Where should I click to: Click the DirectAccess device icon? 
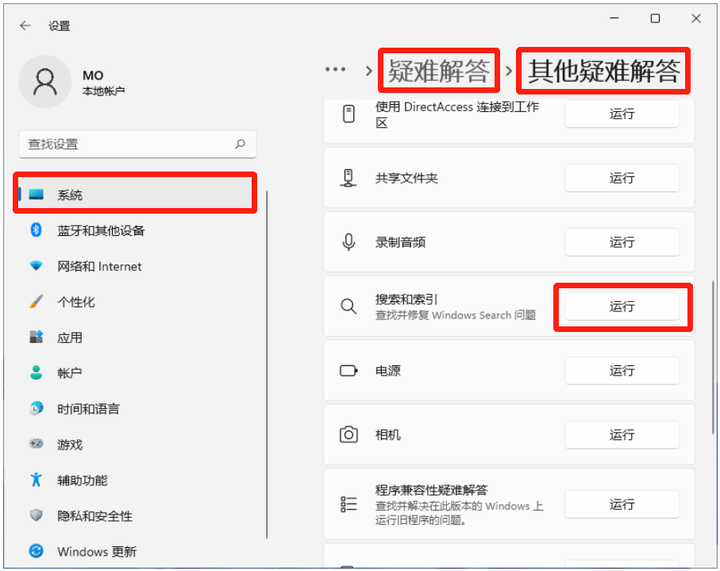click(x=349, y=113)
